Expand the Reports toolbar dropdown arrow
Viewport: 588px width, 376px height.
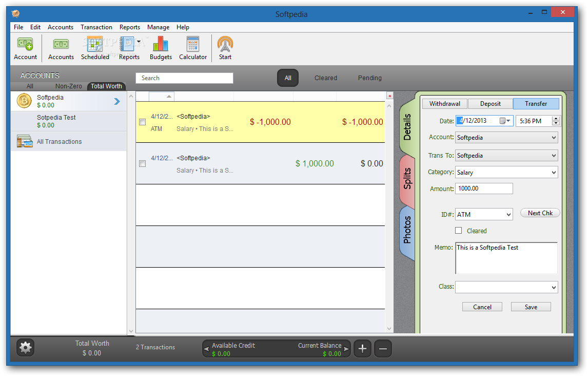coord(139,42)
